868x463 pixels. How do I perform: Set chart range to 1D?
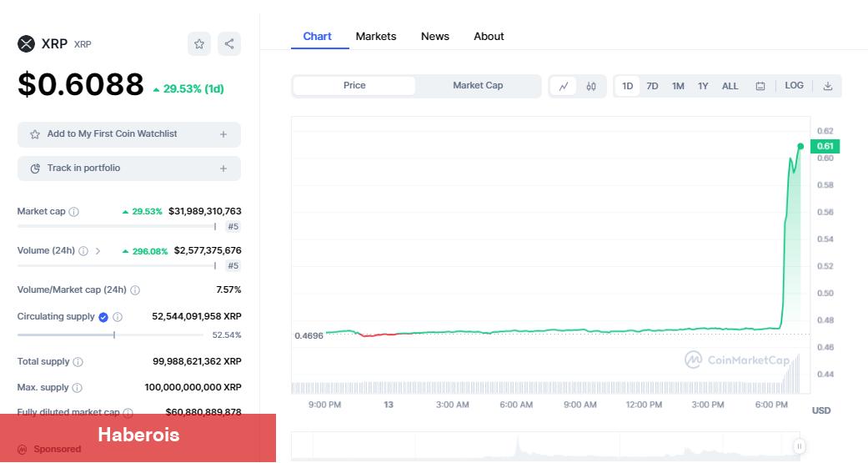[x=627, y=87]
